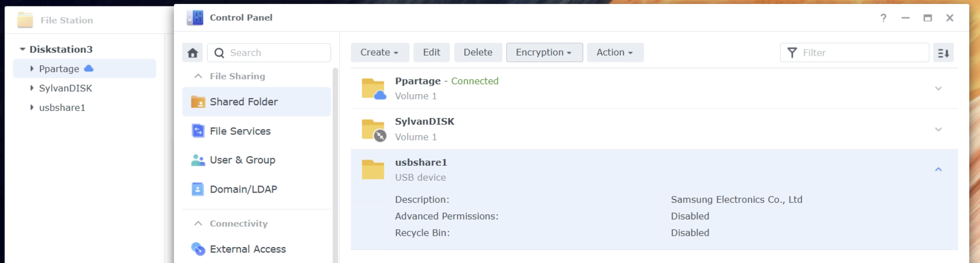Open User & Group settings
This screenshot has height=263, width=980.
(x=242, y=160)
